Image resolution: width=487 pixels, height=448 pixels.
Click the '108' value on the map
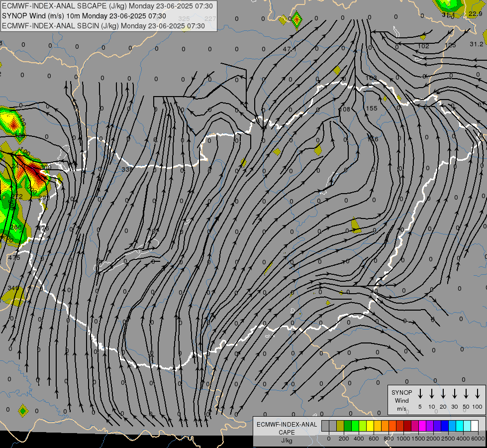click(x=345, y=109)
